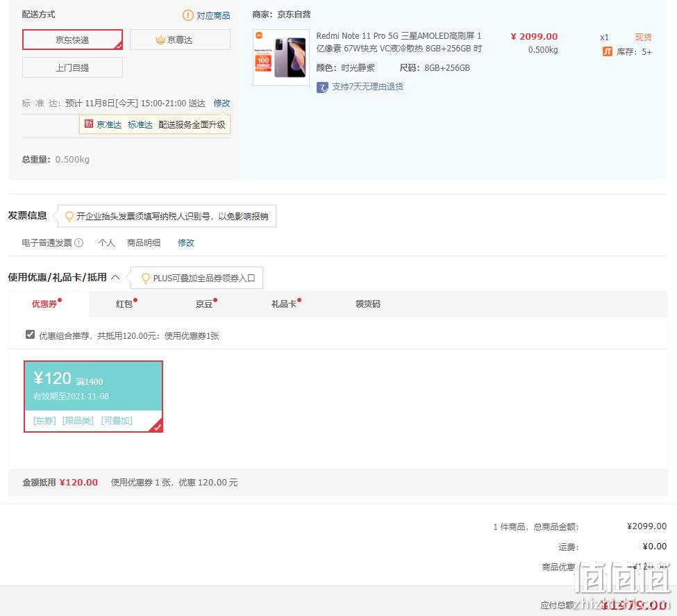Click the 商家: 京东自营 label

coord(281,15)
